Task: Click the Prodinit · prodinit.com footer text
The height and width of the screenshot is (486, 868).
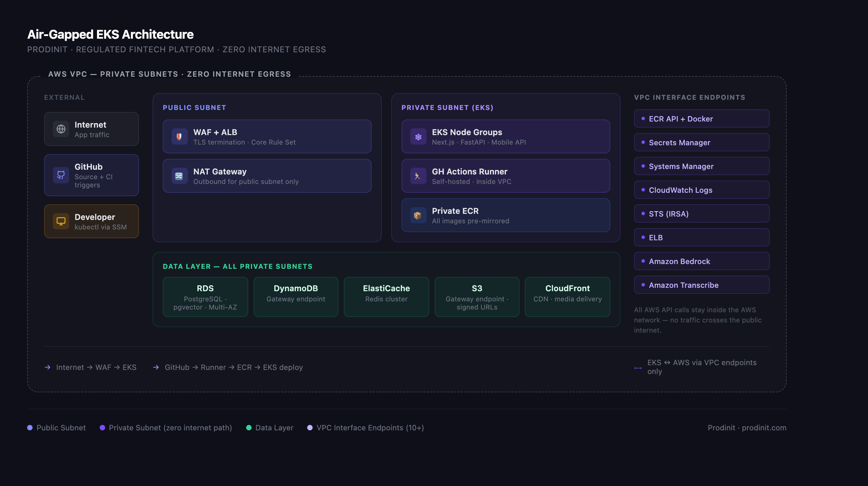Action: click(747, 428)
